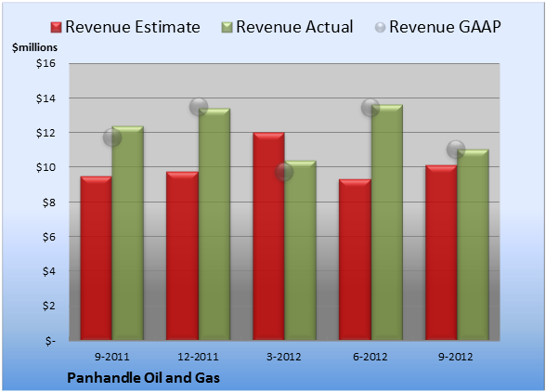546x392 pixels.
Task: Click the $8 y-axis label
Action: [49, 203]
